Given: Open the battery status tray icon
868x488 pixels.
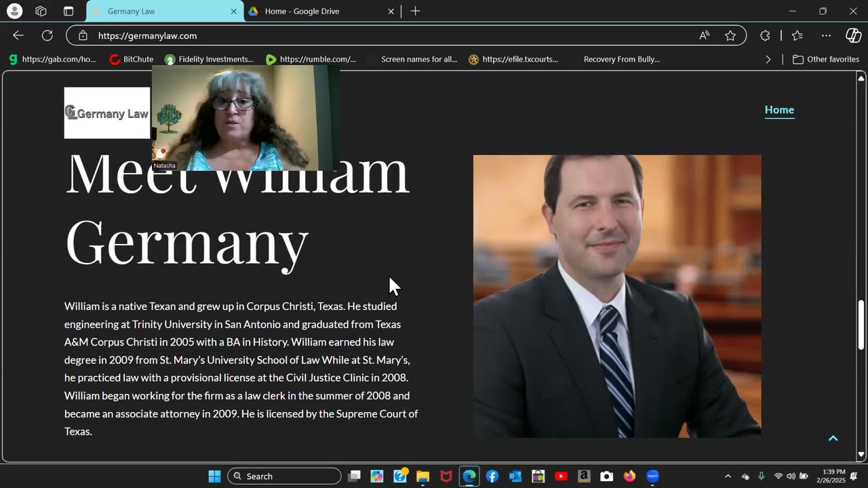Looking at the screenshot, I should tap(804, 476).
